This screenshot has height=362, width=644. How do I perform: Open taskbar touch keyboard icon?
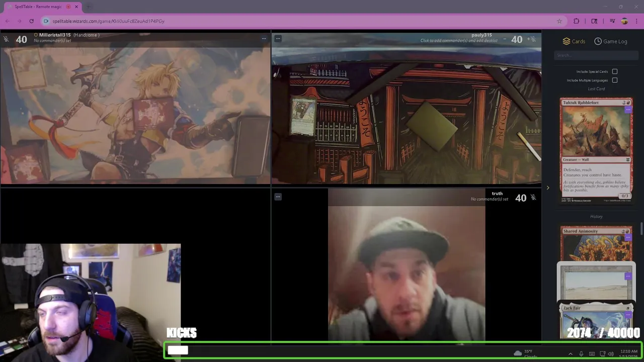click(x=592, y=354)
